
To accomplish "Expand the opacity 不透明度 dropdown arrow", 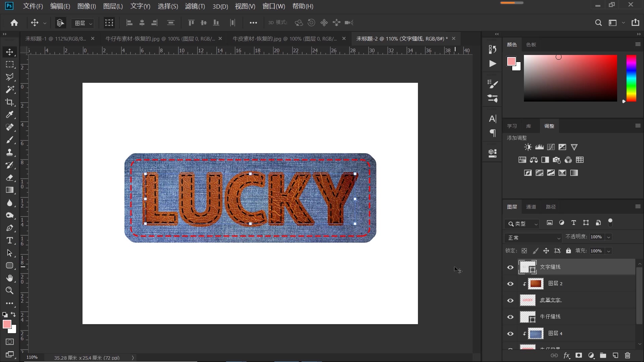I will tap(608, 237).
